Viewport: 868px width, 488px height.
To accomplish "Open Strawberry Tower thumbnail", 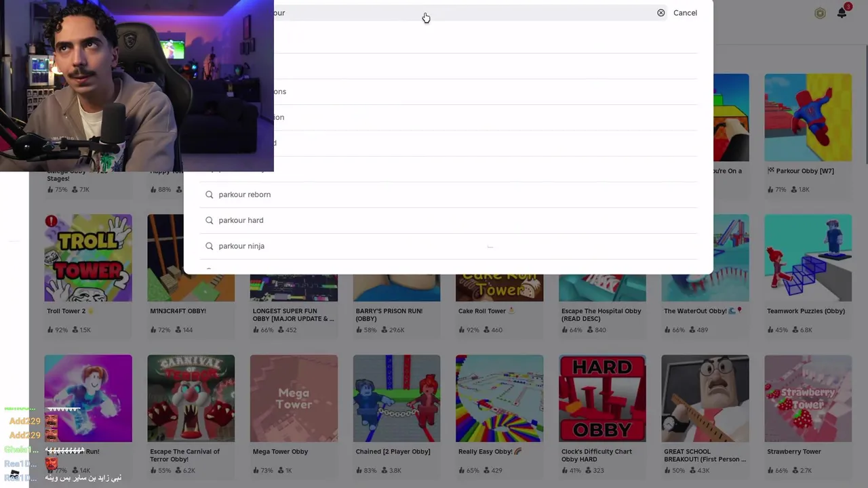I will (808, 399).
